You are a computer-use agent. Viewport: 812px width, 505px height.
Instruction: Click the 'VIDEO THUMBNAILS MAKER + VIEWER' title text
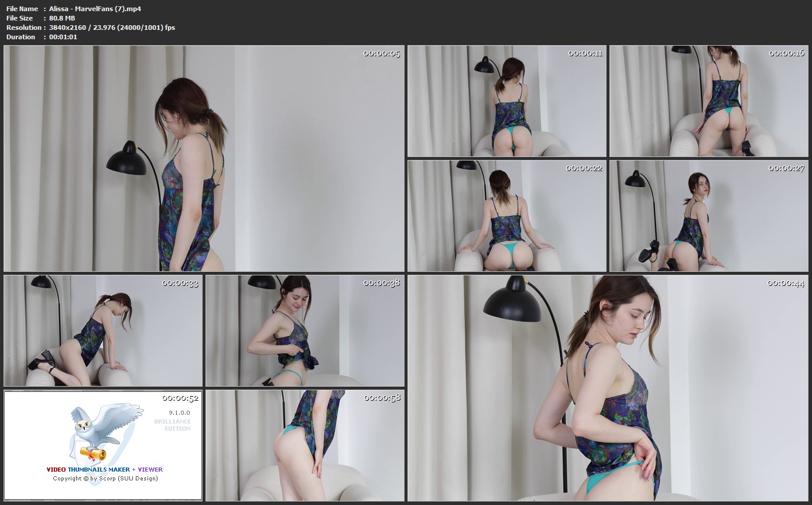click(105, 470)
